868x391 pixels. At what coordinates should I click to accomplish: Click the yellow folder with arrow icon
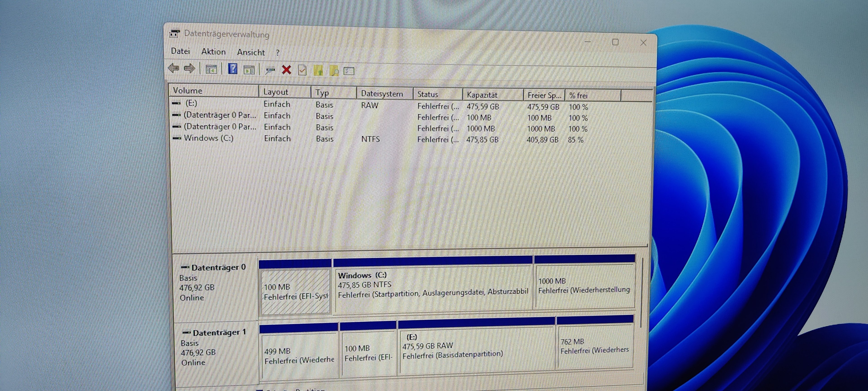[318, 71]
